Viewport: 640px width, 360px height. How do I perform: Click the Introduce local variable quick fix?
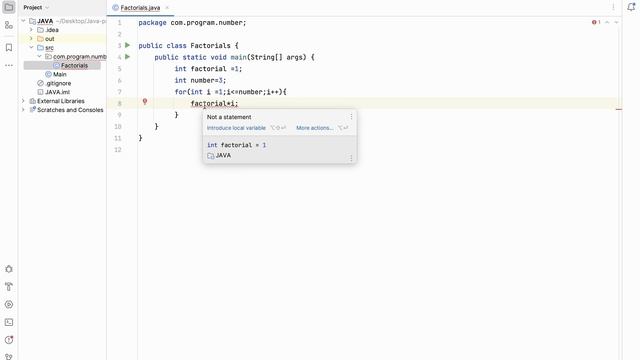pos(236,128)
